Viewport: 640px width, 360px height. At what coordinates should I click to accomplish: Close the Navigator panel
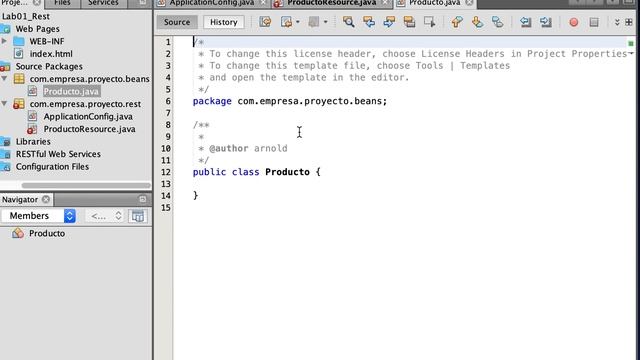[x=46, y=199]
